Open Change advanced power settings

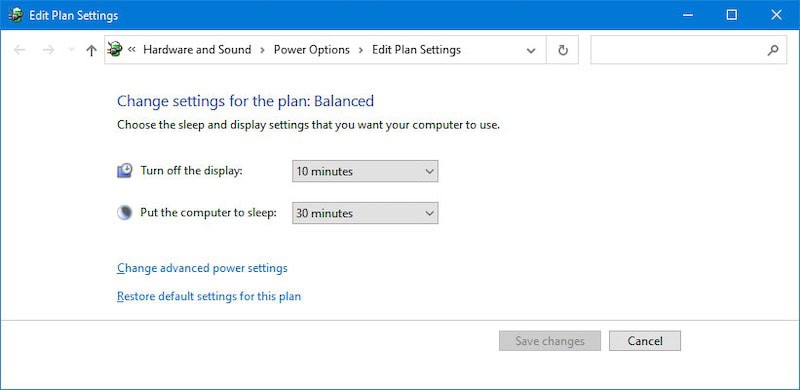point(202,268)
